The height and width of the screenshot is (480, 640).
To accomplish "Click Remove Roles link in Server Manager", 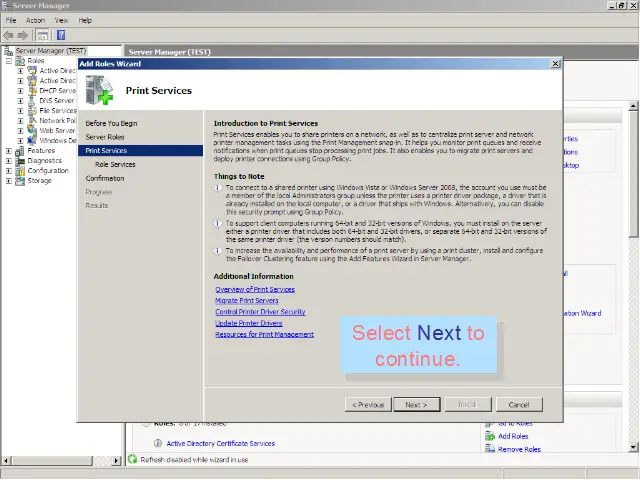I will coord(519,449).
